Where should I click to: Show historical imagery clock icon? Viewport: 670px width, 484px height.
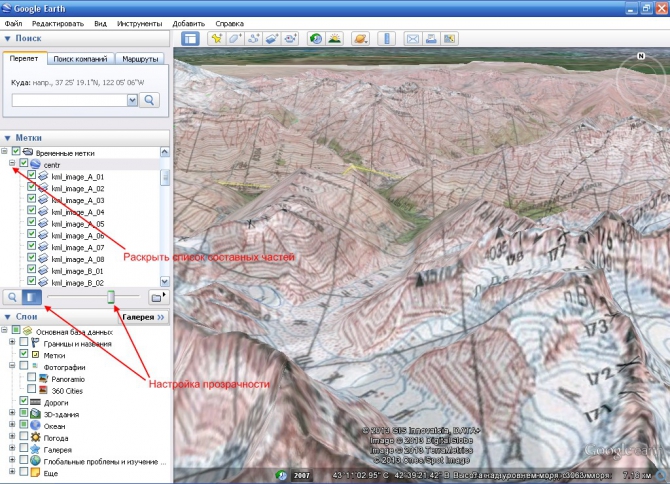click(x=316, y=39)
